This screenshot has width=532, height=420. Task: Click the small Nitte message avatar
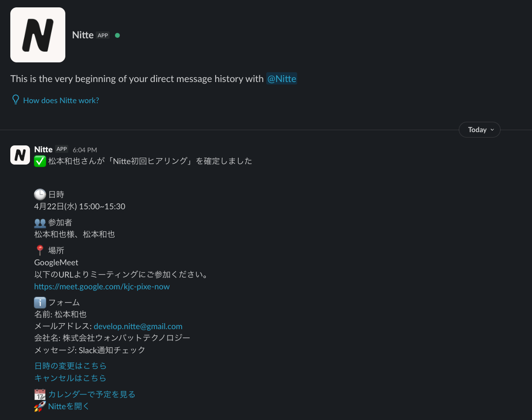(20, 155)
